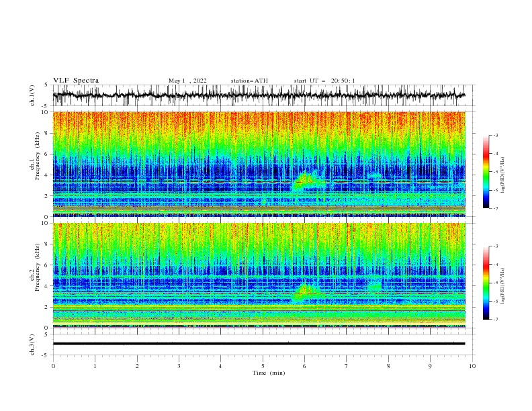Click the ch.2 faint emission near 7.7 minutes
The height and width of the screenshot is (411, 532).
pos(375,286)
